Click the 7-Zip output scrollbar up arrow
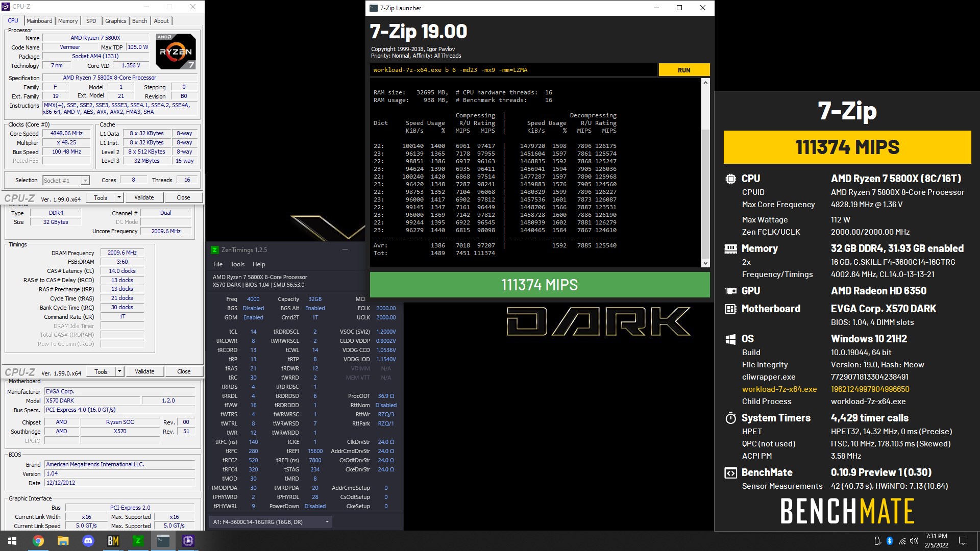 (x=705, y=83)
